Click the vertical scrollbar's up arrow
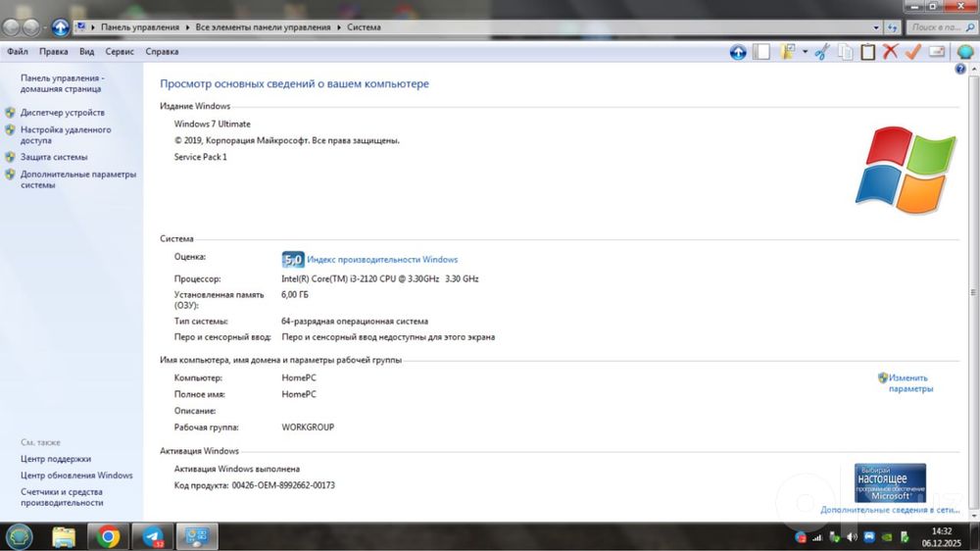This screenshot has height=551, width=980. pos(973,69)
